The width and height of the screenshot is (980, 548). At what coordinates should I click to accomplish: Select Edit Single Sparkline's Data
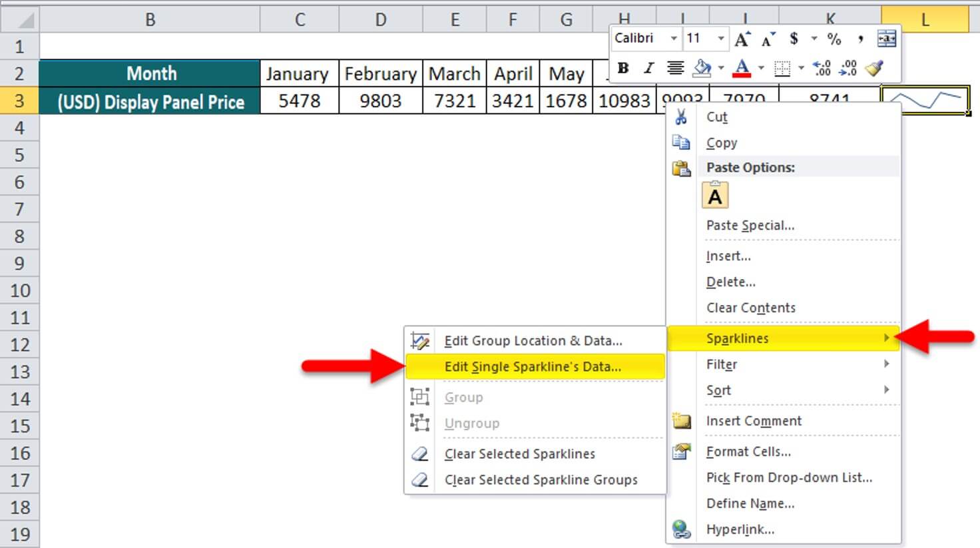tap(535, 367)
